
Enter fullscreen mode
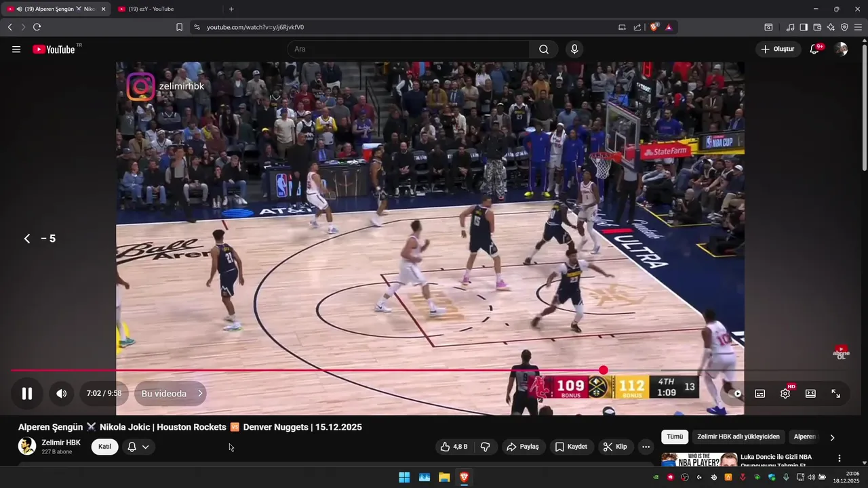[x=835, y=394]
